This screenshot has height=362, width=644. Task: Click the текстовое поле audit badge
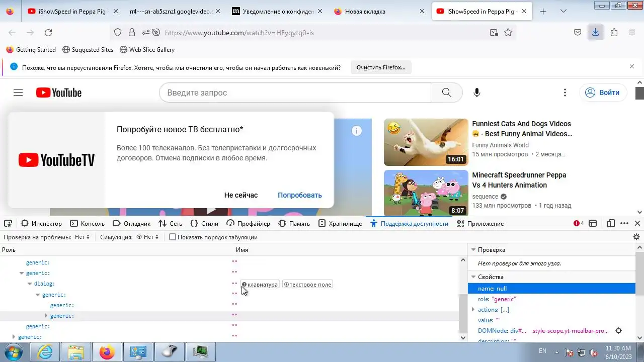tap(307, 285)
